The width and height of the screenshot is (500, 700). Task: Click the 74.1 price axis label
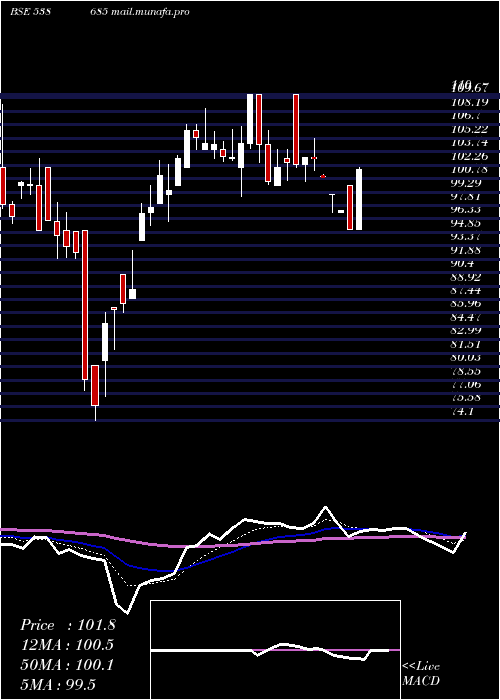464,411
